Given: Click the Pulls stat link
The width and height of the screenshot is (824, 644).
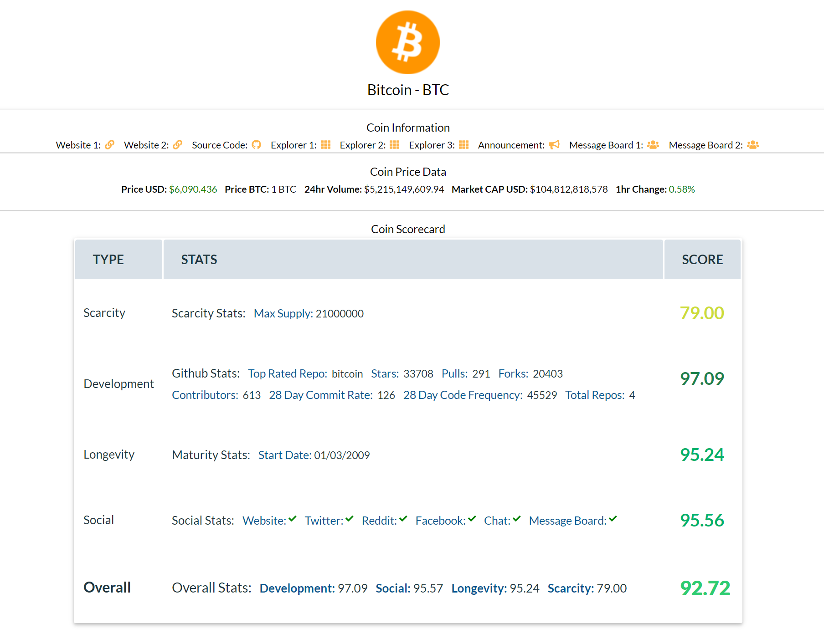Looking at the screenshot, I should 455,373.
